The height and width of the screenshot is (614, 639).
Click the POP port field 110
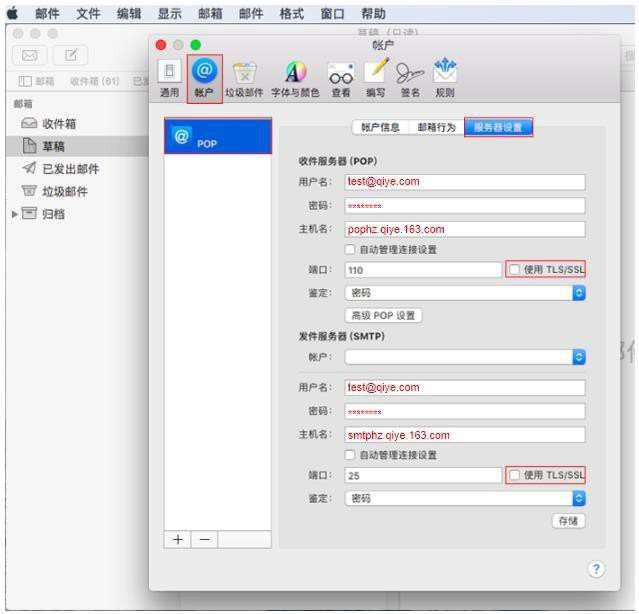(x=423, y=270)
